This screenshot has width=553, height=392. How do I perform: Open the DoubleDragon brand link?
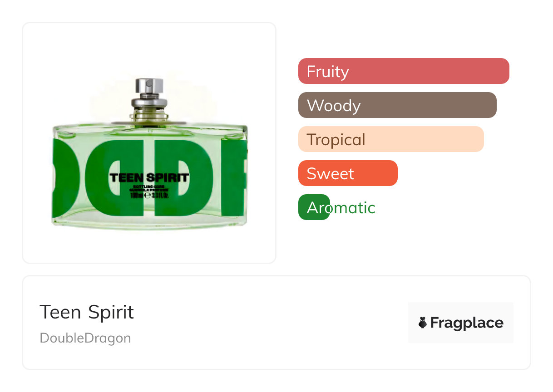85,338
